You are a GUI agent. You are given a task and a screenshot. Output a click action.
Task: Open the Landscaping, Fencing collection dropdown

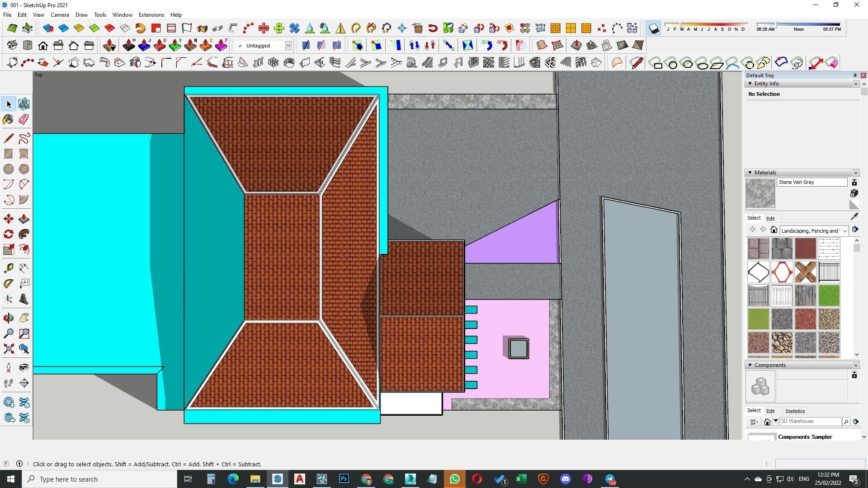click(844, 231)
